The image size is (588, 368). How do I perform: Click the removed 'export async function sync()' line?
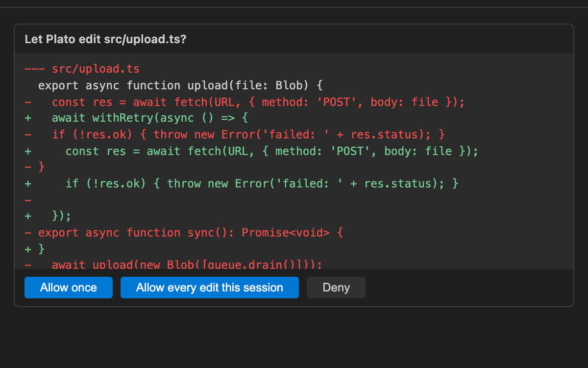pyautogui.click(x=184, y=233)
